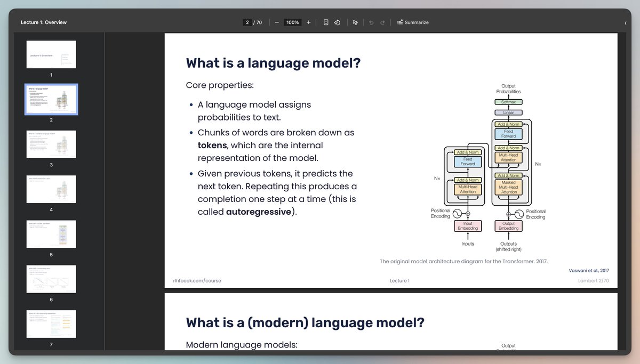Open page 5 thumbnail in sidebar

pos(51,234)
